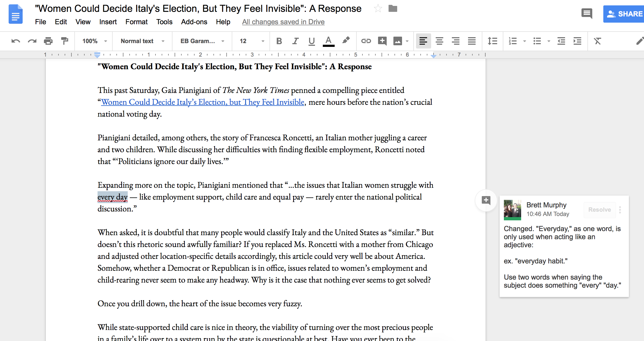
Task: Expand bulleted list style dropdown
Action: 549,41
